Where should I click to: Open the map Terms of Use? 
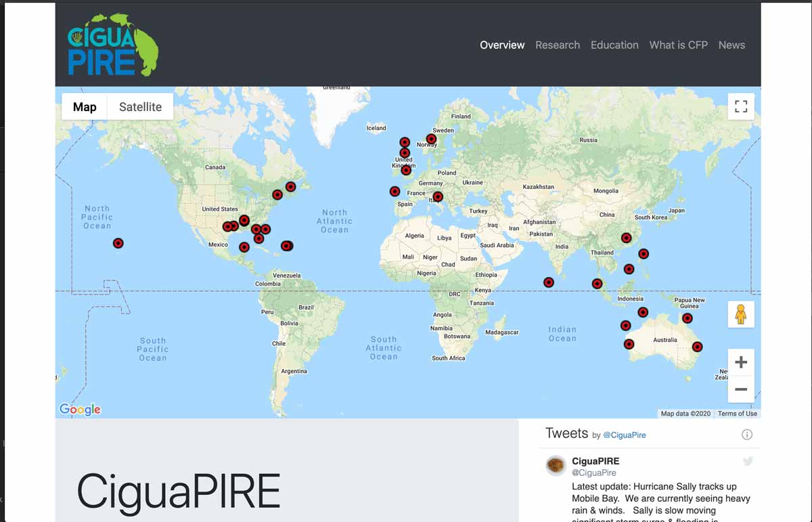tap(738, 414)
